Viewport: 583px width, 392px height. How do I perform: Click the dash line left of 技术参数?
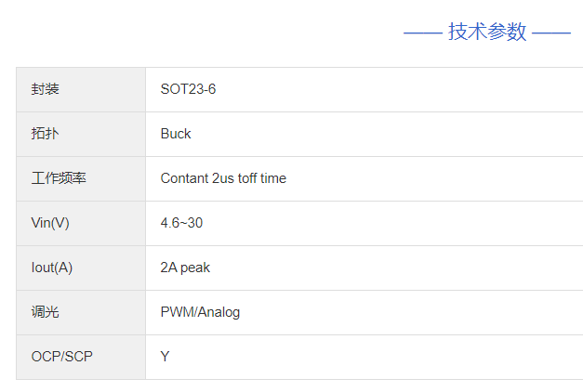[422, 33]
